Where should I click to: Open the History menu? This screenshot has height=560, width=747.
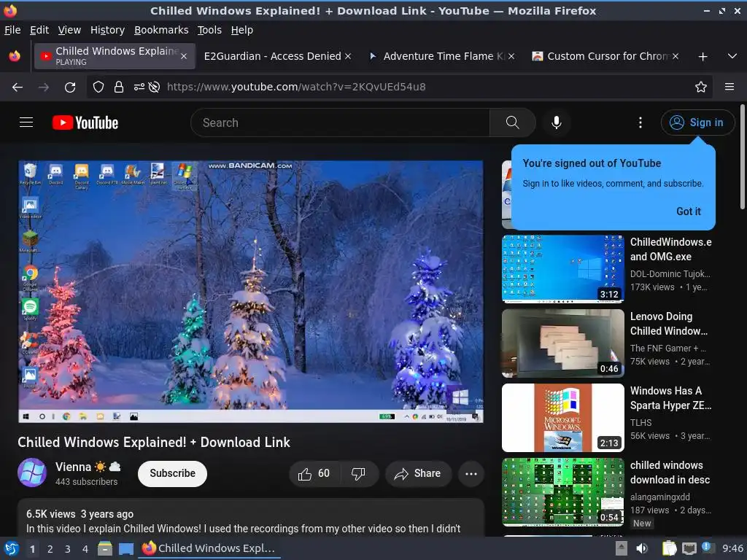(x=107, y=30)
